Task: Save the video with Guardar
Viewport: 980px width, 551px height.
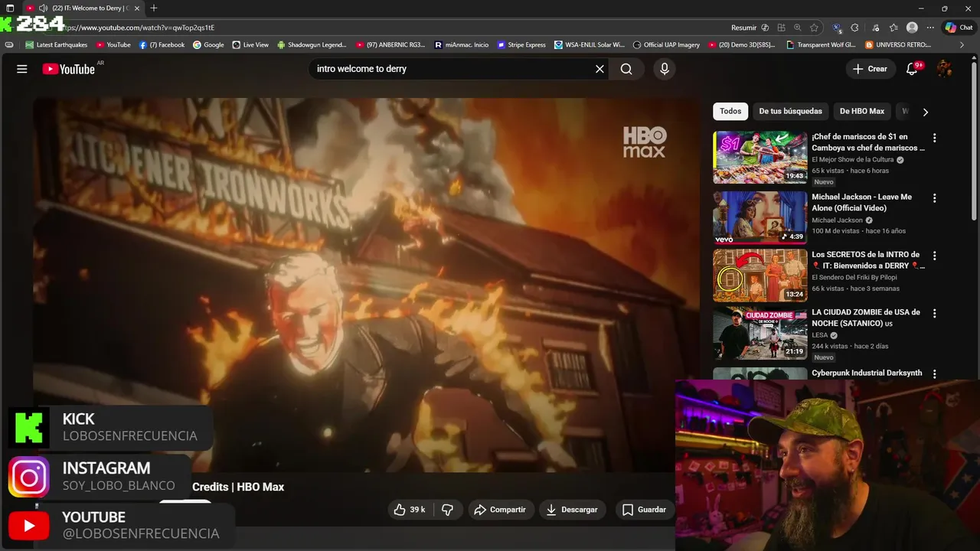Action: tap(644, 510)
